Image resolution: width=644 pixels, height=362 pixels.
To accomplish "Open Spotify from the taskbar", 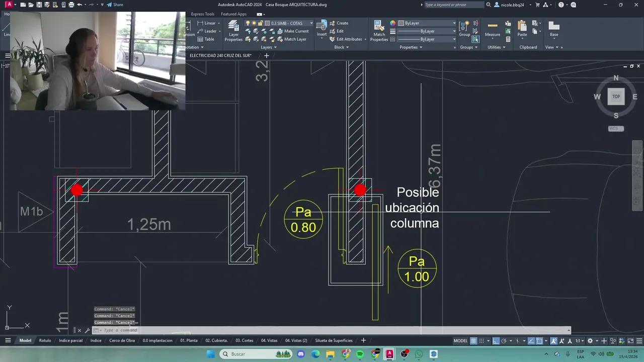I will 360,354.
